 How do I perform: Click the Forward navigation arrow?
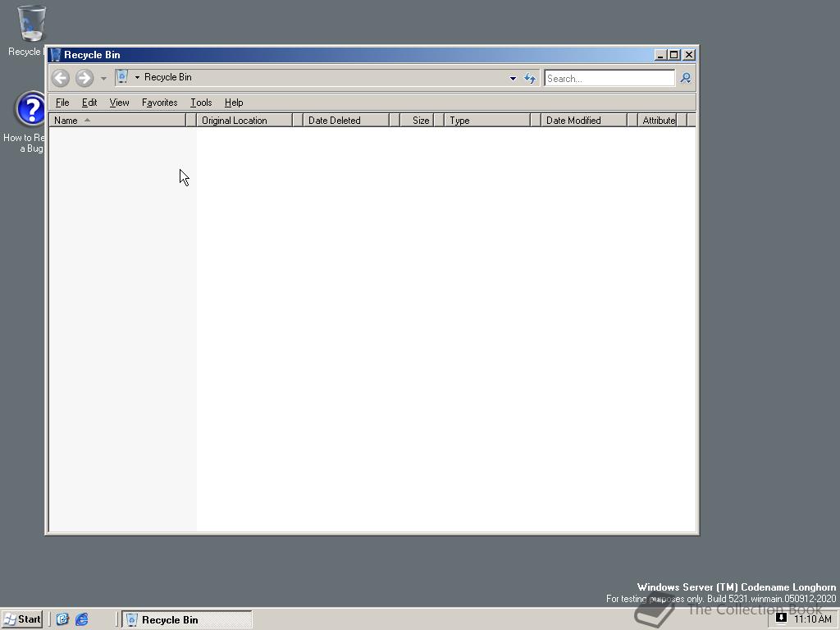[84, 78]
